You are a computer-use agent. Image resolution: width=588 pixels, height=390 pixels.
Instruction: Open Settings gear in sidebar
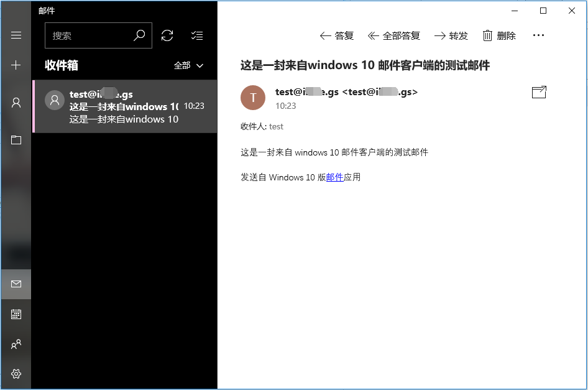16,374
